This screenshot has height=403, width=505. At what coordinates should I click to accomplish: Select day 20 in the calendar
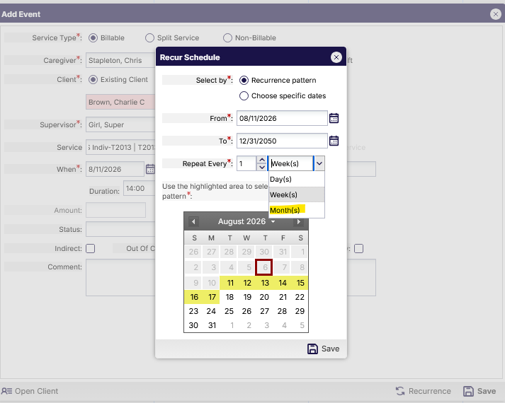point(264,297)
